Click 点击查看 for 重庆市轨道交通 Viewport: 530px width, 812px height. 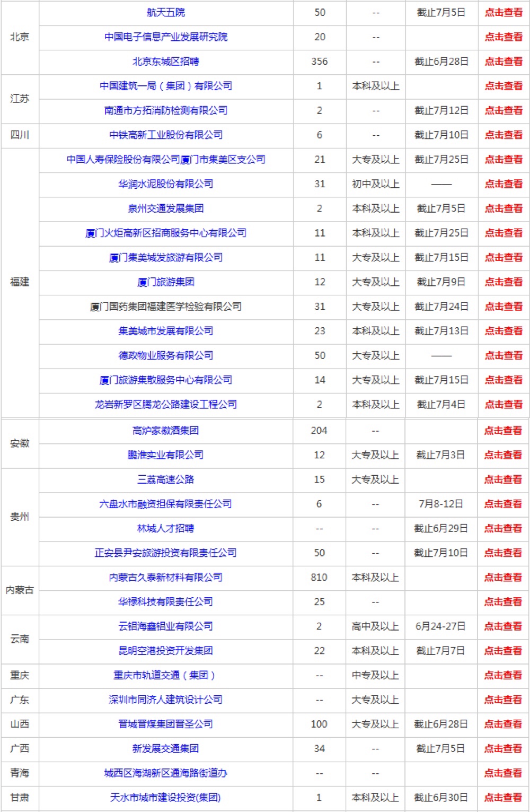coord(503,675)
